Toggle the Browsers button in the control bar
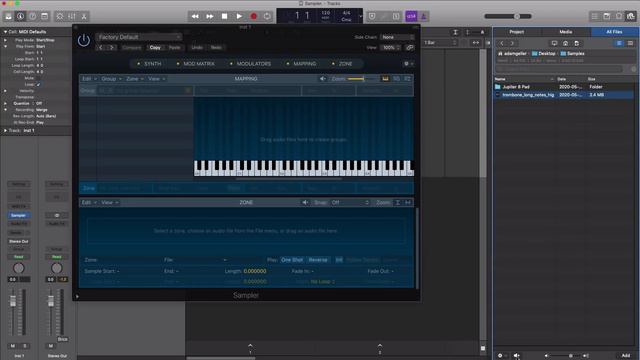 631,16
